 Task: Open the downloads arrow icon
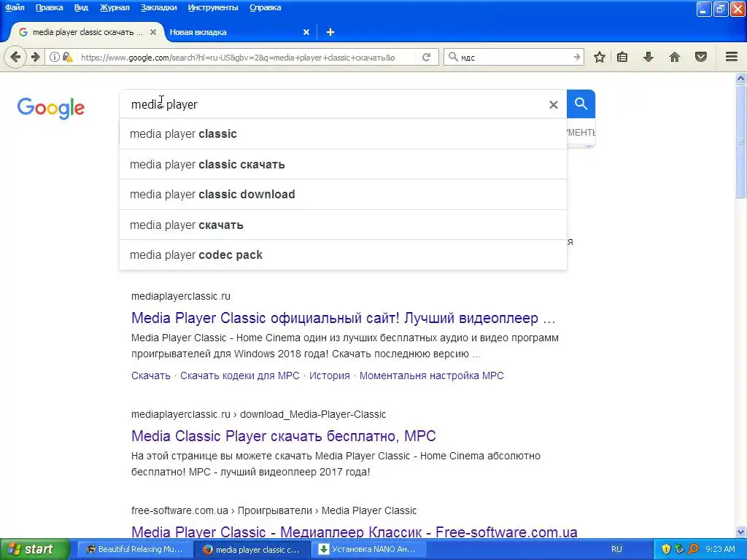(x=649, y=57)
